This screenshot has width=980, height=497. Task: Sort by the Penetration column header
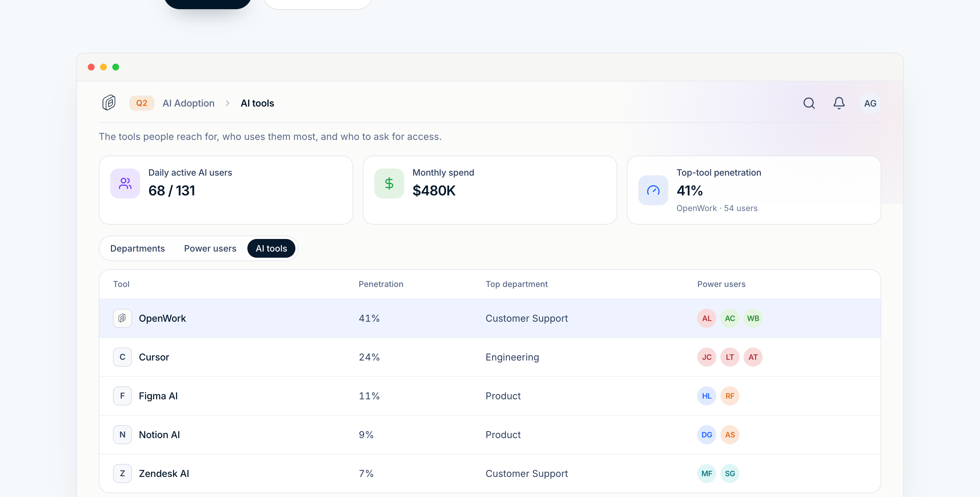[380, 284]
